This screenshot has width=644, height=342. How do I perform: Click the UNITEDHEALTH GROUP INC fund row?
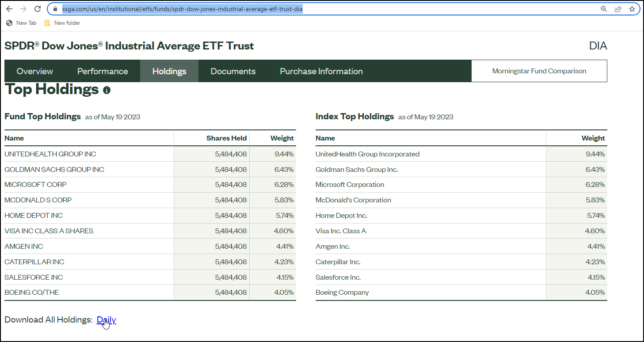click(150, 154)
